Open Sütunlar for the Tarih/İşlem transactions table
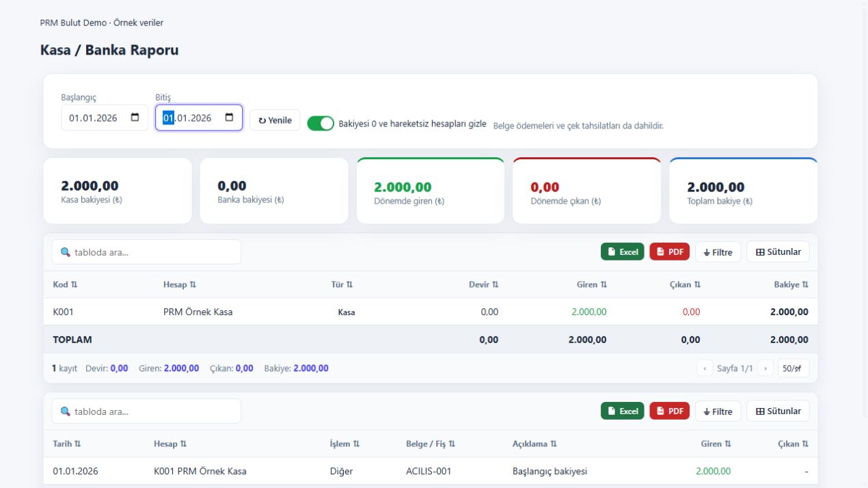Image resolution: width=868 pixels, height=488 pixels. [x=778, y=411]
